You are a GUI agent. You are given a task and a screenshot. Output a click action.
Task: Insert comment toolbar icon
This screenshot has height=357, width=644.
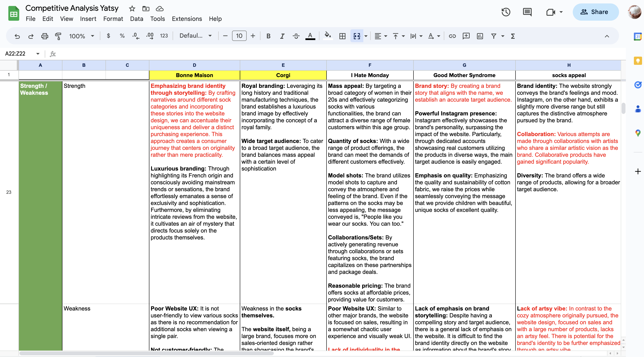point(466,36)
